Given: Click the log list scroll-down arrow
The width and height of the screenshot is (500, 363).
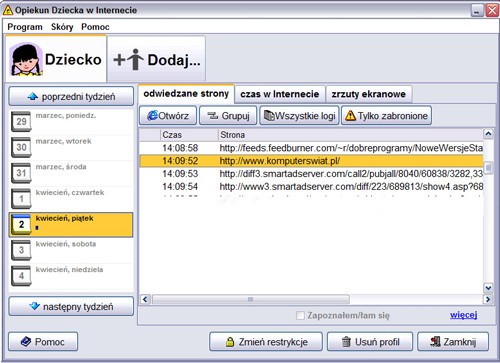Looking at the screenshot, I should click(488, 287).
